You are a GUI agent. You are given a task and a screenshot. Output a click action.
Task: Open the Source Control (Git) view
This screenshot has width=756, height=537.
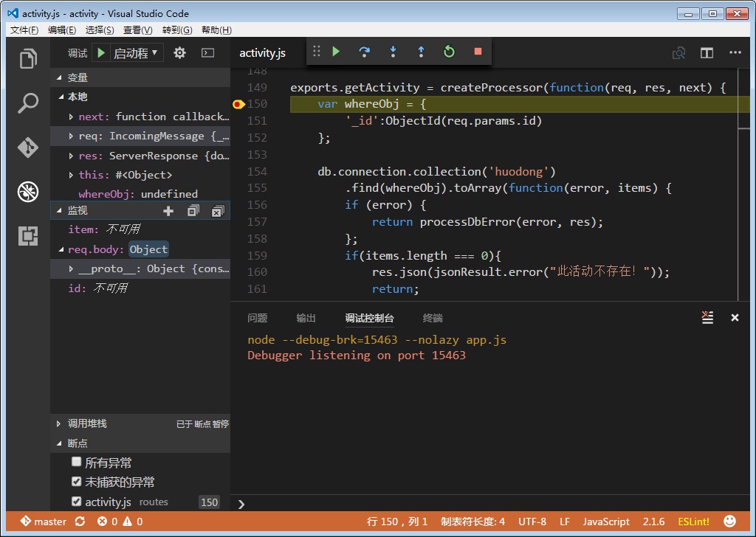point(28,148)
